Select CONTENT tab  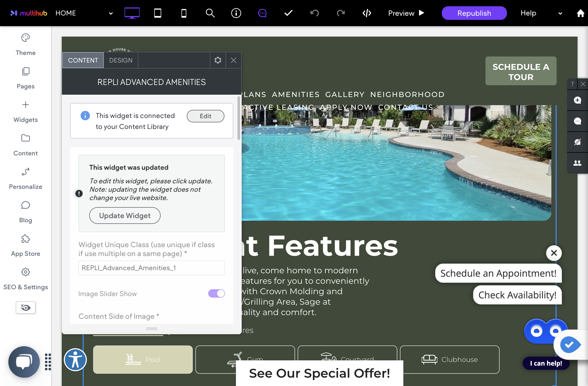coord(83,60)
